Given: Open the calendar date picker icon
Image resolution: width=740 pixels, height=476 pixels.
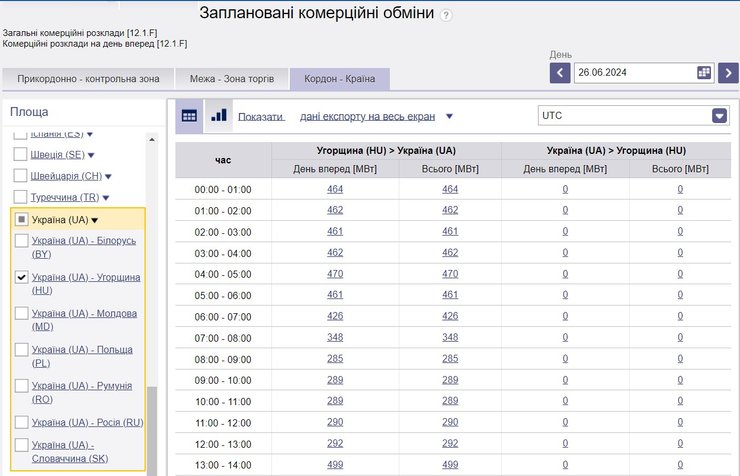Looking at the screenshot, I should tap(704, 72).
